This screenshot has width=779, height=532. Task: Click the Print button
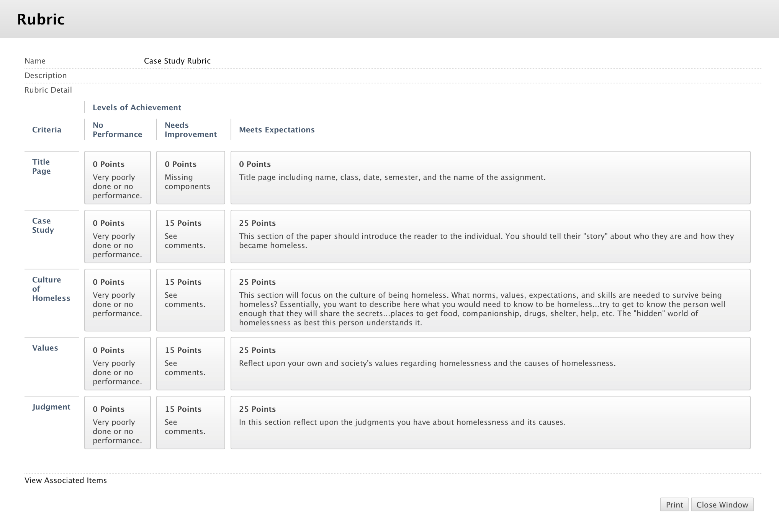[674, 504]
